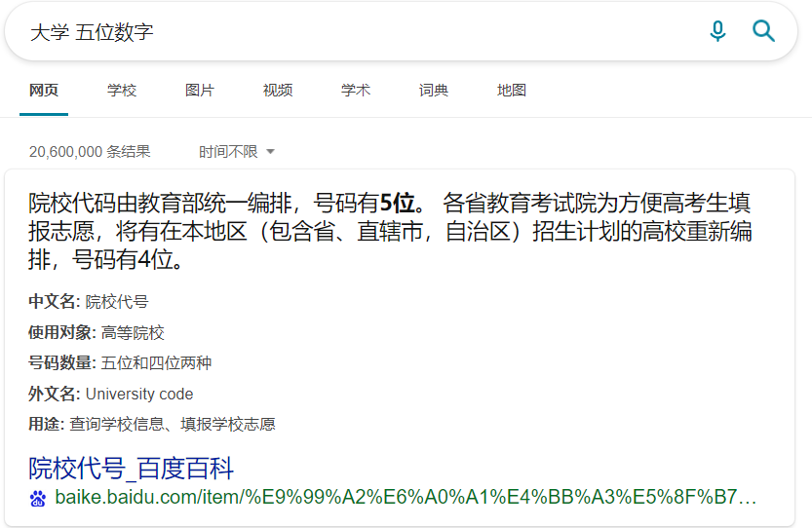Screen dimensions: 812x528
Task: Click the magnifying glass search icon
Action: [x=763, y=32]
